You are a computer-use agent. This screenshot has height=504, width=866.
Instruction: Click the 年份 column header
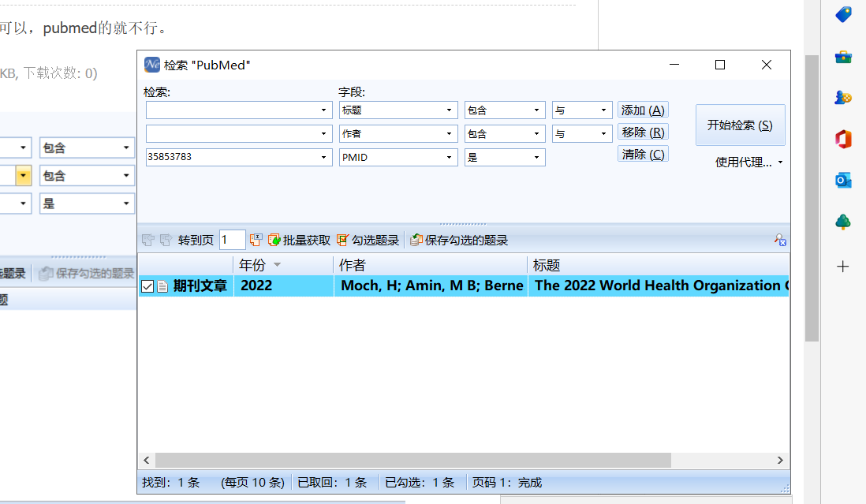click(283, 265)
